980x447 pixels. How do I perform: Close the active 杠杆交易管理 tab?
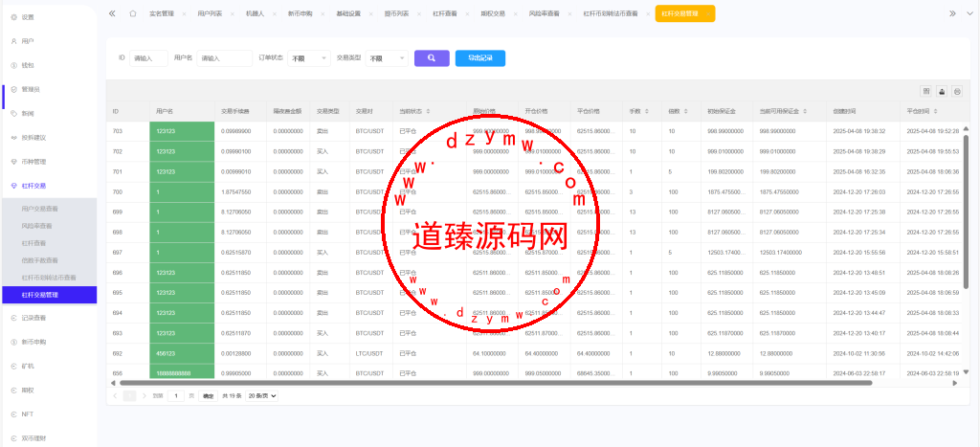point(706,13)
